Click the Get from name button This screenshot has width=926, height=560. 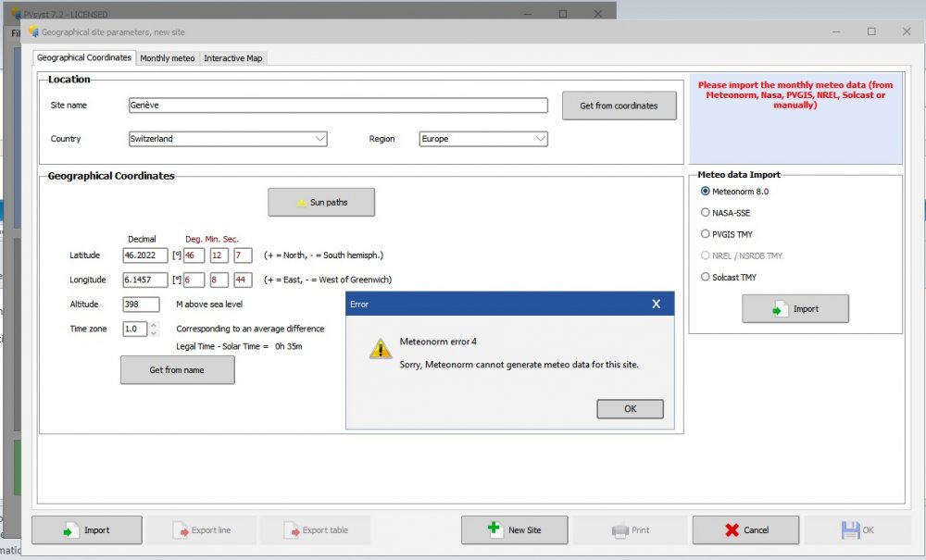(x=177, y=370)
